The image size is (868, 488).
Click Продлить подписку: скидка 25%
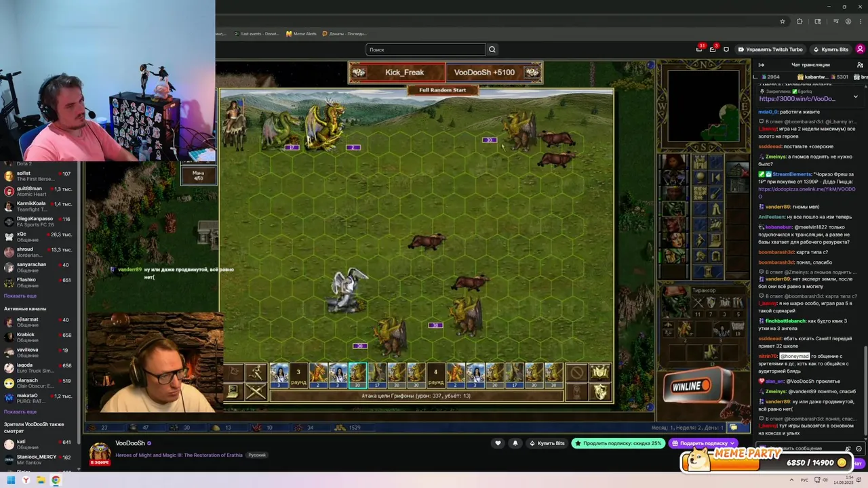tap(618, 443)
